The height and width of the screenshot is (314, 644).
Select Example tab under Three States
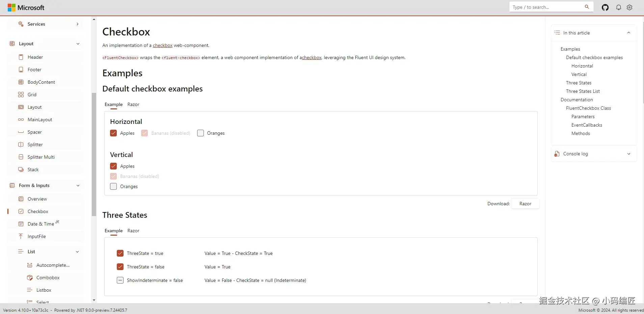(113, 231)
